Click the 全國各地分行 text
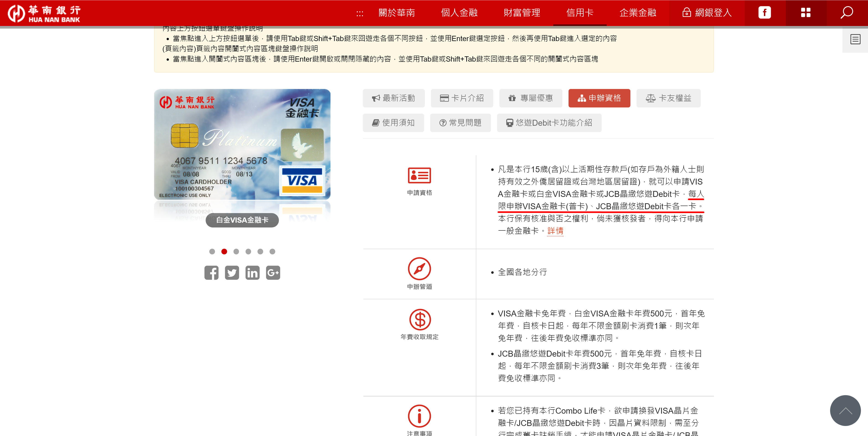 (522, 272)
